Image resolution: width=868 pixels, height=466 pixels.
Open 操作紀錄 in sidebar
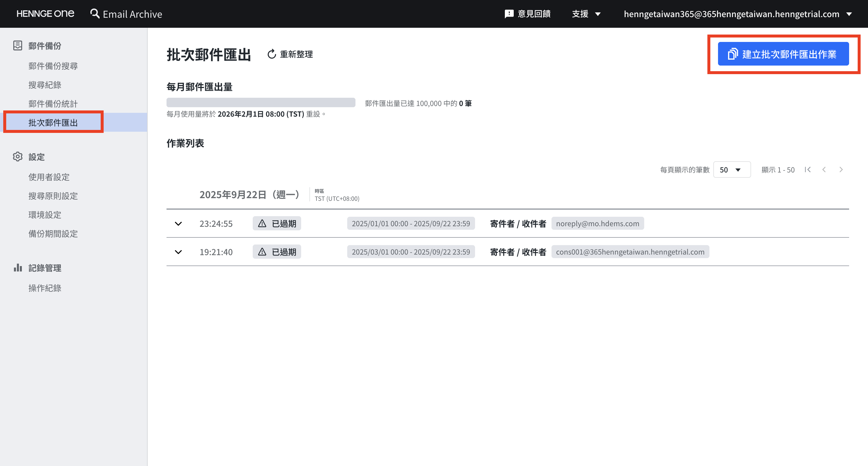(45, 288)
